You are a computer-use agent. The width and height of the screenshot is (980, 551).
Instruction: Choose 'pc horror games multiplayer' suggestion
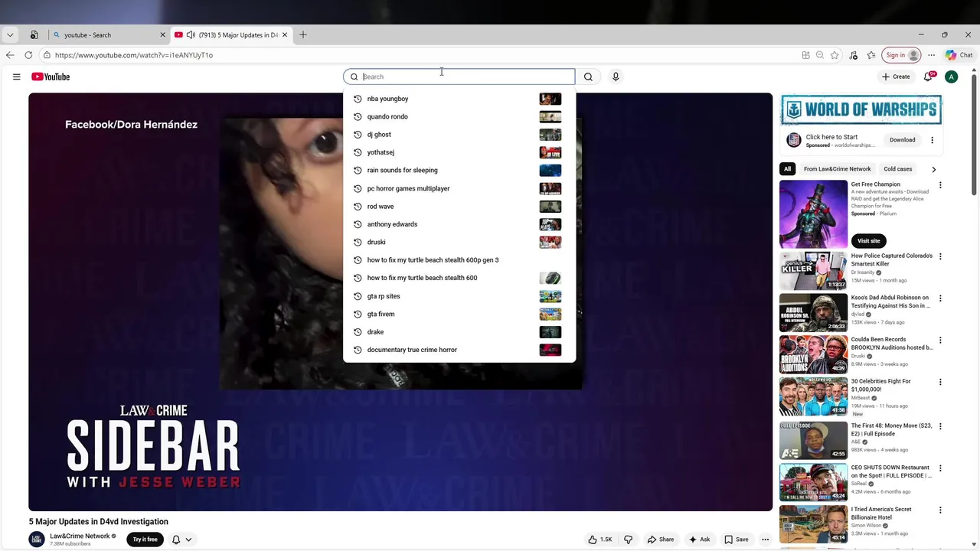click(x=459, y=188)
